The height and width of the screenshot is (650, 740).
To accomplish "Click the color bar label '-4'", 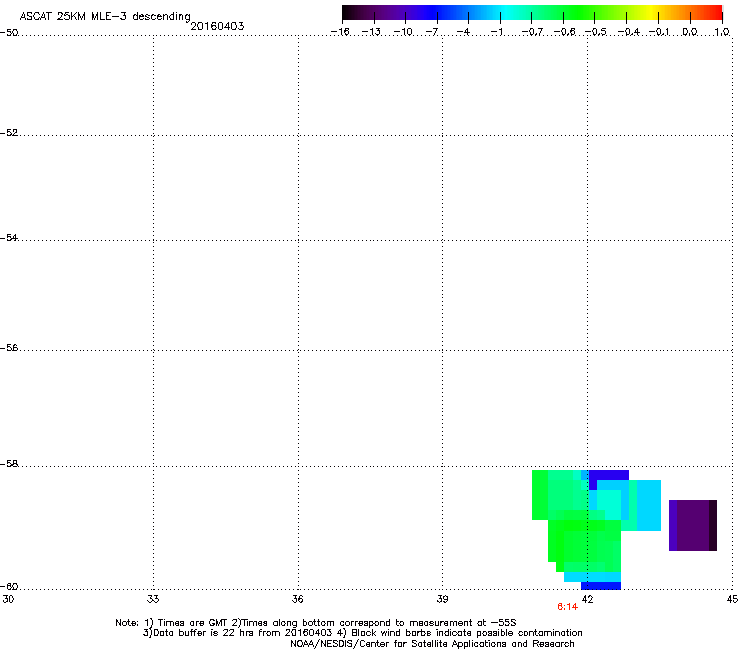I will pyautogui.click(x=463, y=32).
